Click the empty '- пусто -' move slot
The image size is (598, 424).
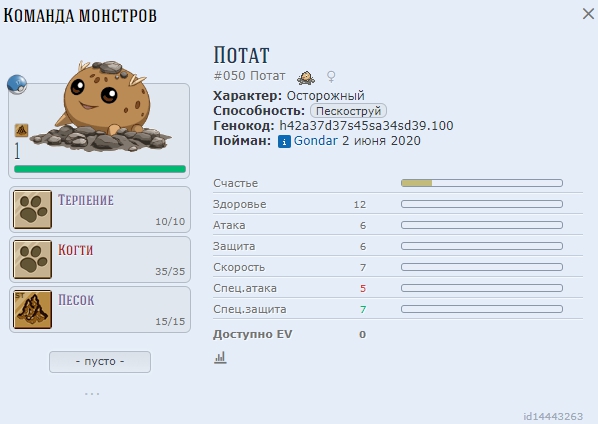(100, 361)
